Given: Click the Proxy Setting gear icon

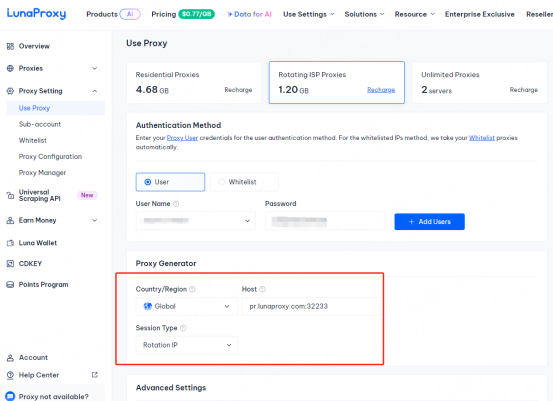Looking at the screenshot, I should (x=10, y=91).
